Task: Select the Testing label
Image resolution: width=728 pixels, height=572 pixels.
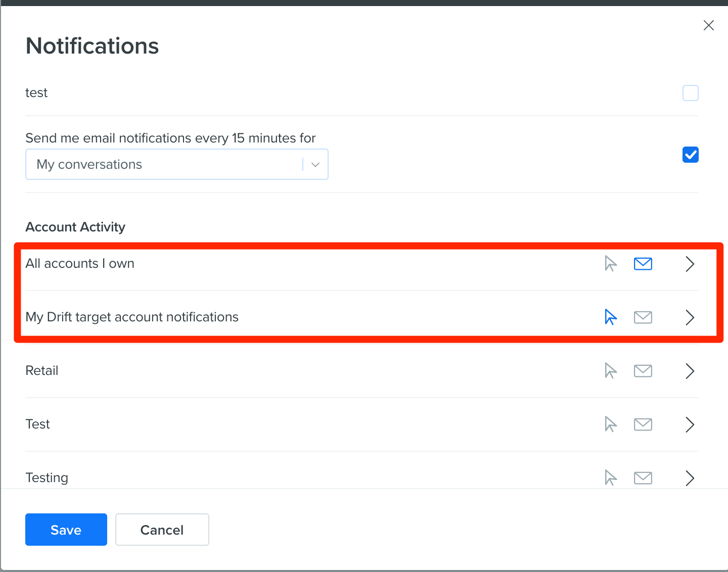Action: pos(47,478)
